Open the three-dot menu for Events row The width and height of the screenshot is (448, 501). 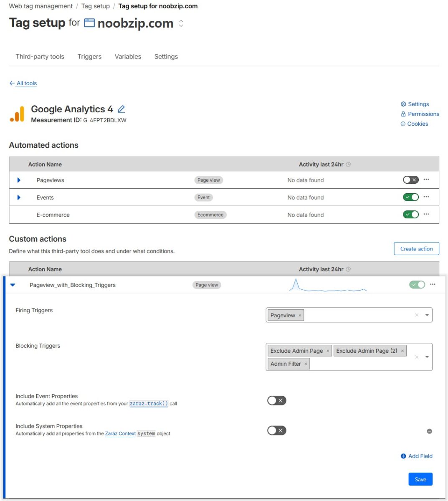pos(426,197)
